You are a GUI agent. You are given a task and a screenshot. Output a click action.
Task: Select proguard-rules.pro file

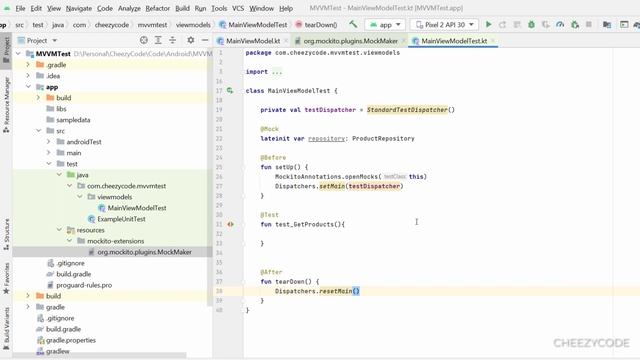[x=84, y=285]
